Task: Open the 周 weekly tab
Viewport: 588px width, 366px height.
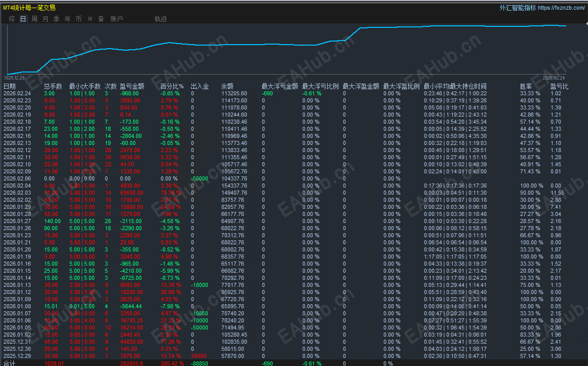Action: coord(34,19)
